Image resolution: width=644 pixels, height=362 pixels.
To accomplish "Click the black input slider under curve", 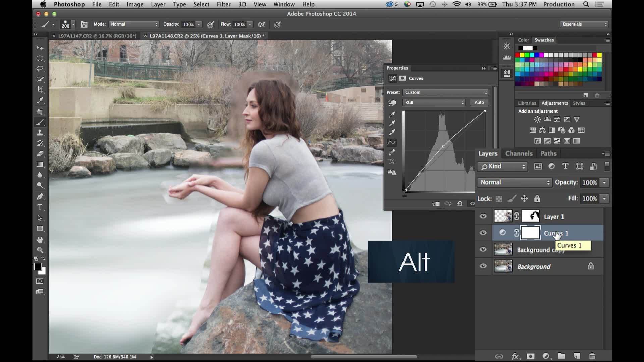I will [x=405, y=196].
